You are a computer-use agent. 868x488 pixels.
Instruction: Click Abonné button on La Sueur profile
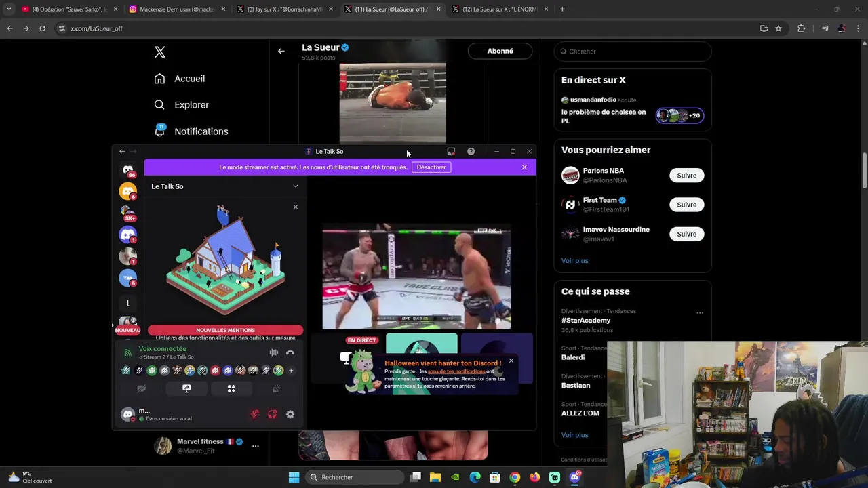pyautogui.click(x=500, y=51)
